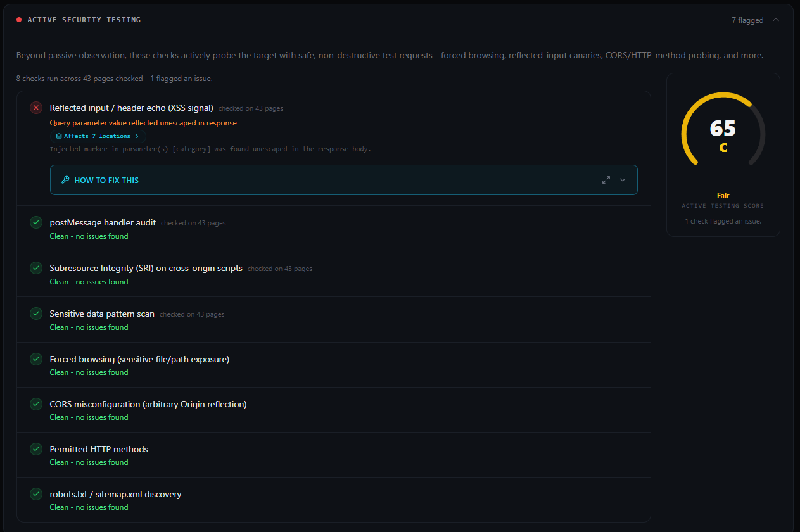Click the layers icon in Affects locations badge
The image size is (800, 532).
tap(59, 136)
